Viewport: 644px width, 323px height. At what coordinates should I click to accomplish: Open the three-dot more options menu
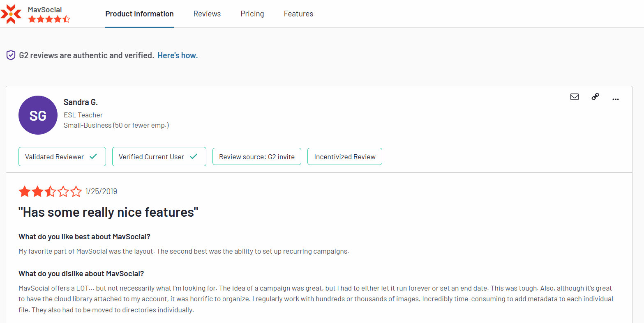pos(615,99)
